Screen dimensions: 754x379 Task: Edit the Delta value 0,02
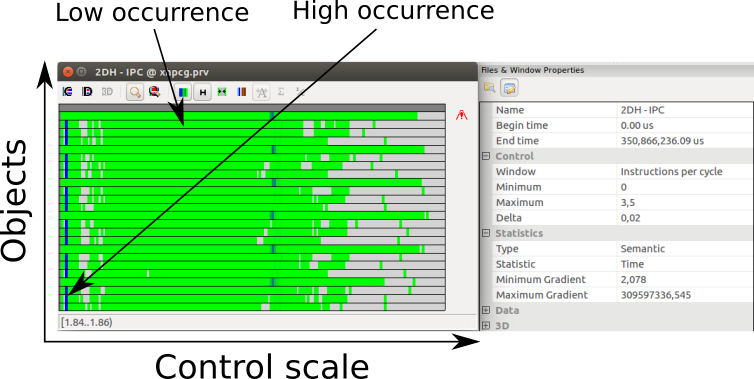[x=684, y=218]
